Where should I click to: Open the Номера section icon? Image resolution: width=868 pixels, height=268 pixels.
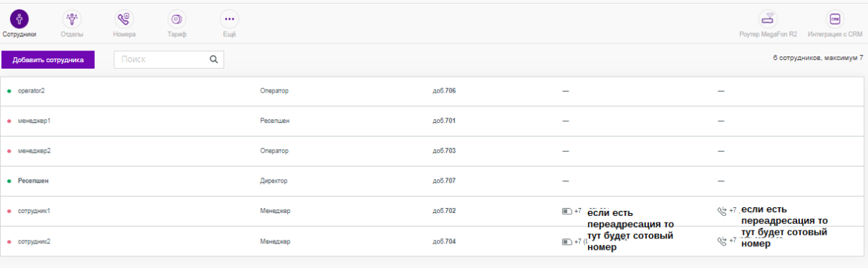pos(124,20)
